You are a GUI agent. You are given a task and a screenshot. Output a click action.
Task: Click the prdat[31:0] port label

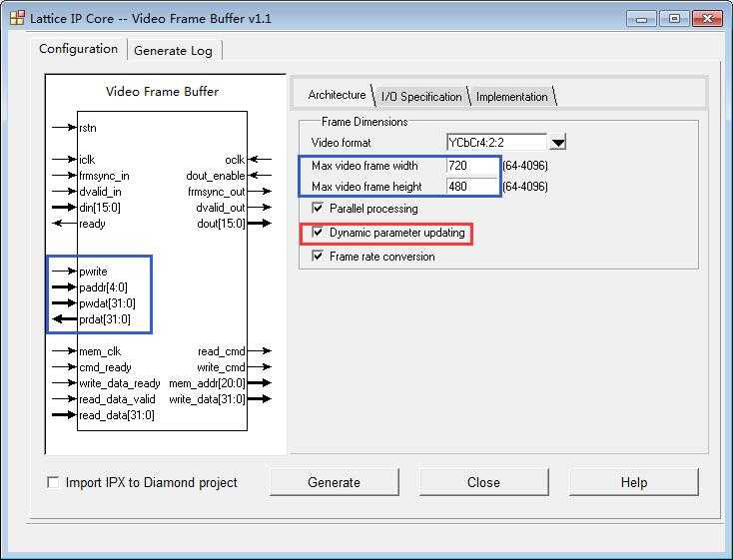click(x=105, y=319)
